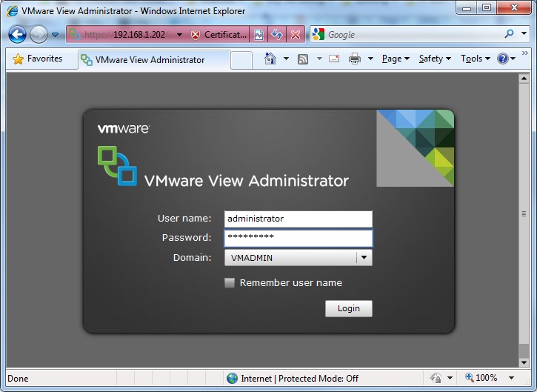The height and width of the screenshot is (392, 537).
Task: Click the zoom level 100% button
Action: 481,378
